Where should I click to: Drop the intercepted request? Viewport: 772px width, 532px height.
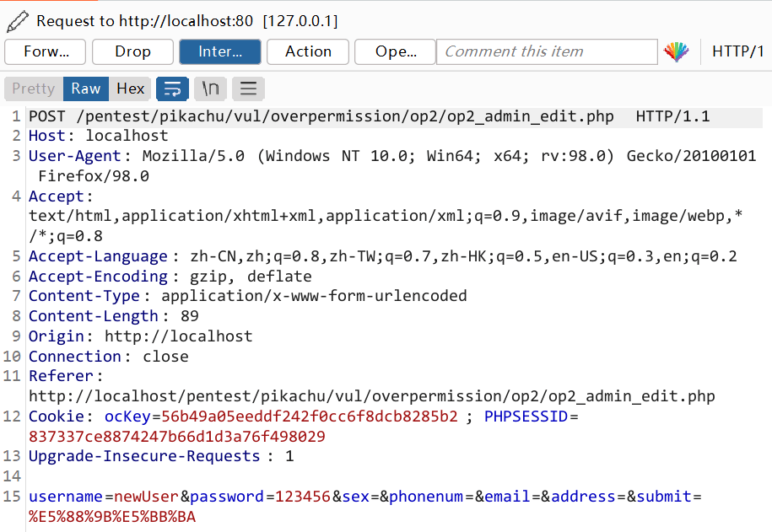click(x=133, y=51)
